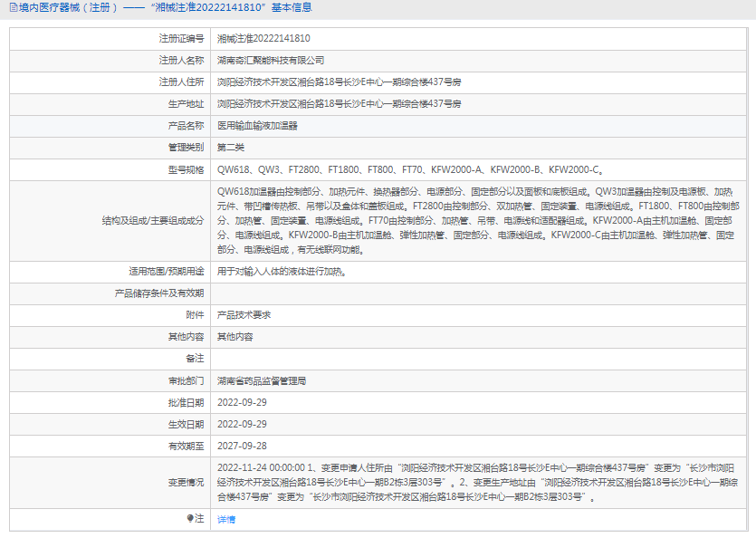Open the 详情 link in the note row
Viewport: 756px width, 538px height.
tap(226, 519)
